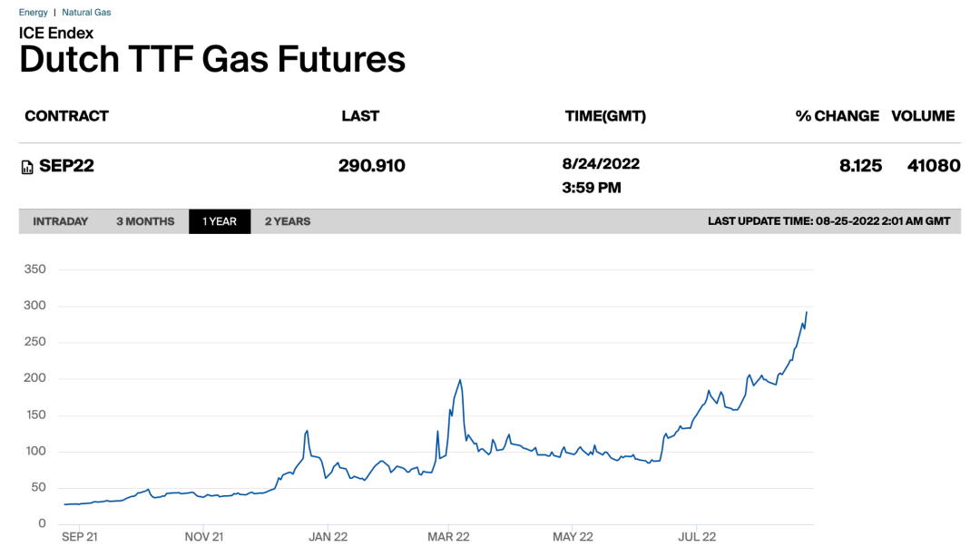The height and width of the screenshot is (556, 980).
Task: Switch chart to 2 YEARS view
Action: click(x=288, y=221)
